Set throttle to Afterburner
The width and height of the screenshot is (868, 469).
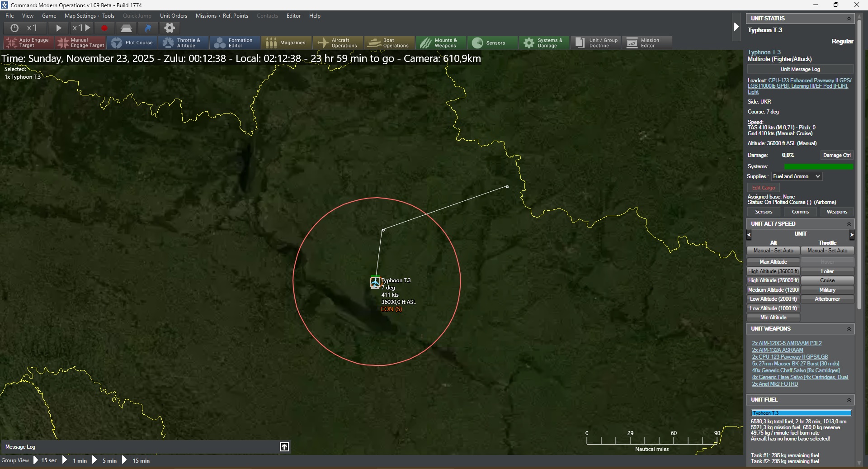pos(827,299)
